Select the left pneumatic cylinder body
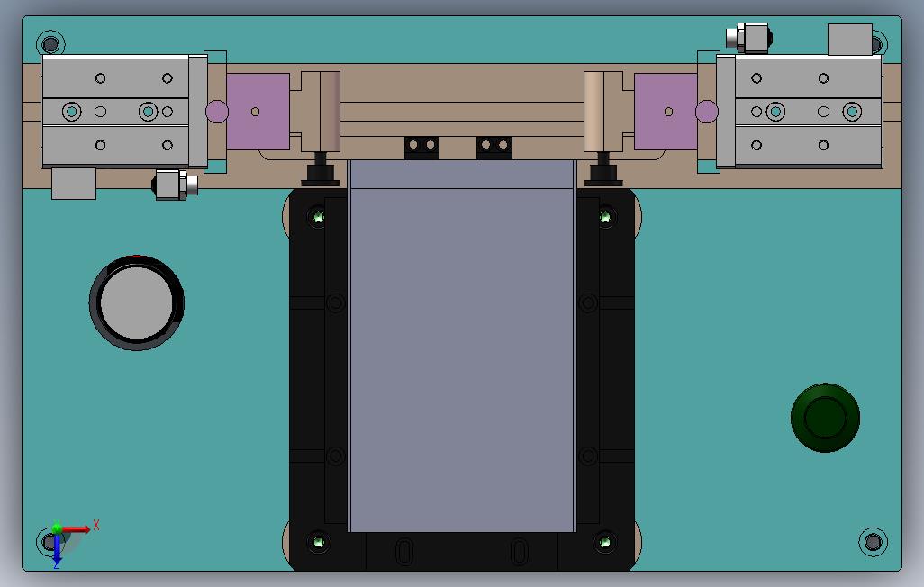This screenshot has width=924, height=587. [124, 112]
